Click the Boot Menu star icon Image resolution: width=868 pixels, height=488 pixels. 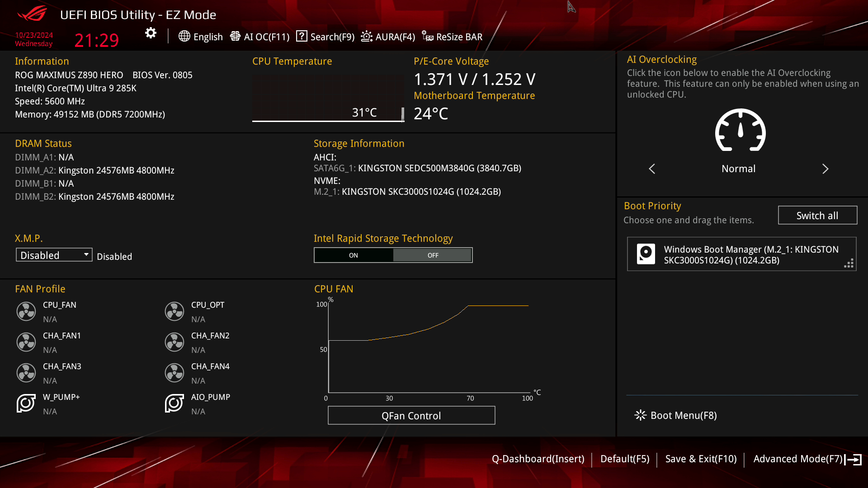(x=641, y=415)
